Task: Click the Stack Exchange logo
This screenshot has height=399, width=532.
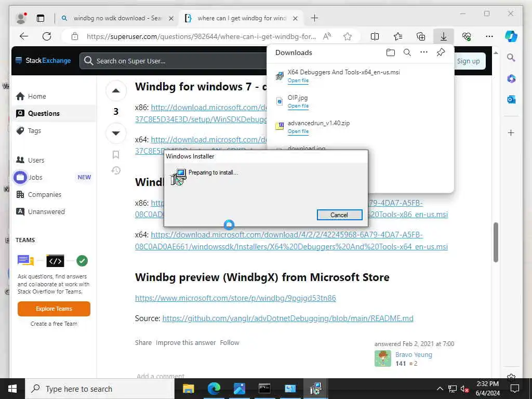Action: [x=43, y=60]
